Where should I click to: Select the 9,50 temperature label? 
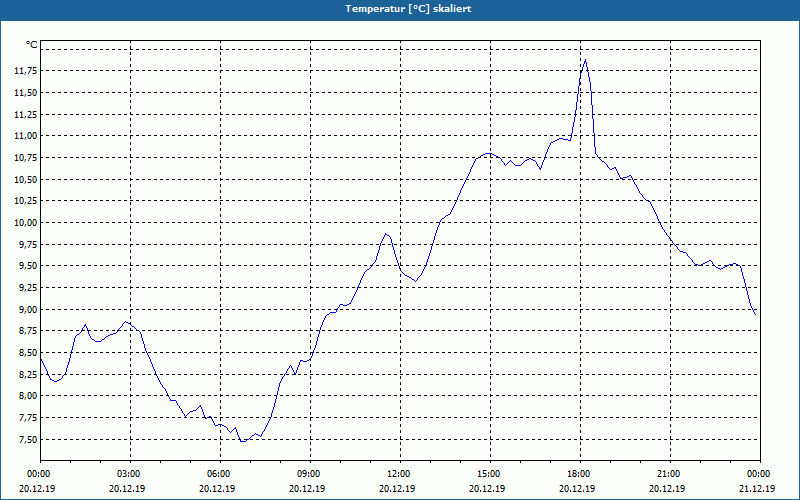tap(27, 266)
